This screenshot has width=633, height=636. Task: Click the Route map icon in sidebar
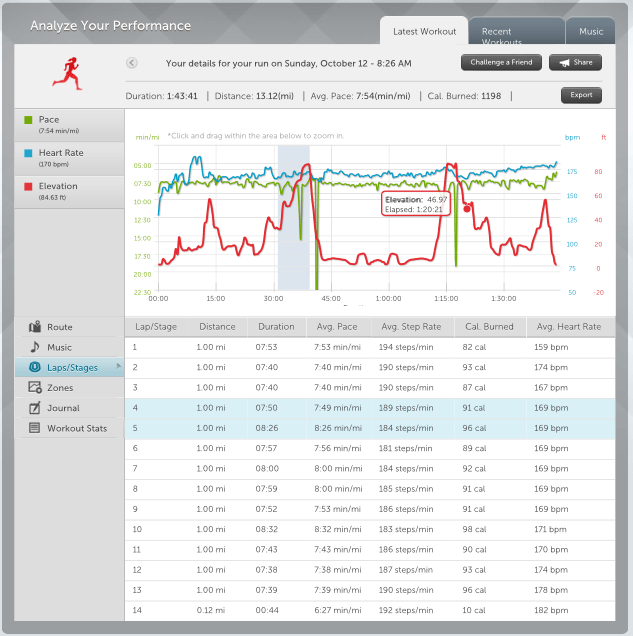[x=35, y=327]
